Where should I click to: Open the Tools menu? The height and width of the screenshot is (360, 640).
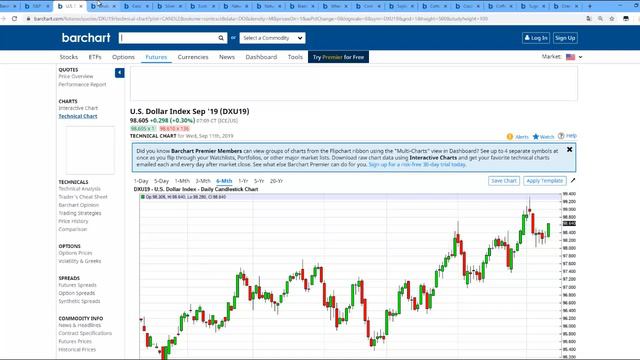[295, 57]
